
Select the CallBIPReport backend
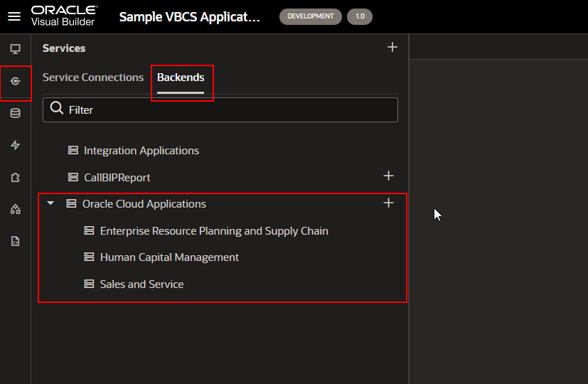pos(117,177)
